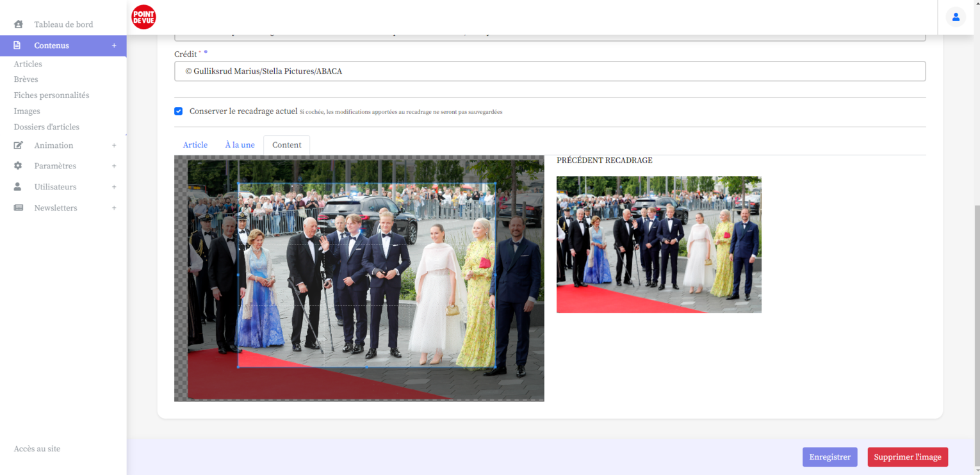Click the Précédent recadrage preview thumbnail
The height and width of the screenshot is (475, 980).
click(x=658, y=245)
